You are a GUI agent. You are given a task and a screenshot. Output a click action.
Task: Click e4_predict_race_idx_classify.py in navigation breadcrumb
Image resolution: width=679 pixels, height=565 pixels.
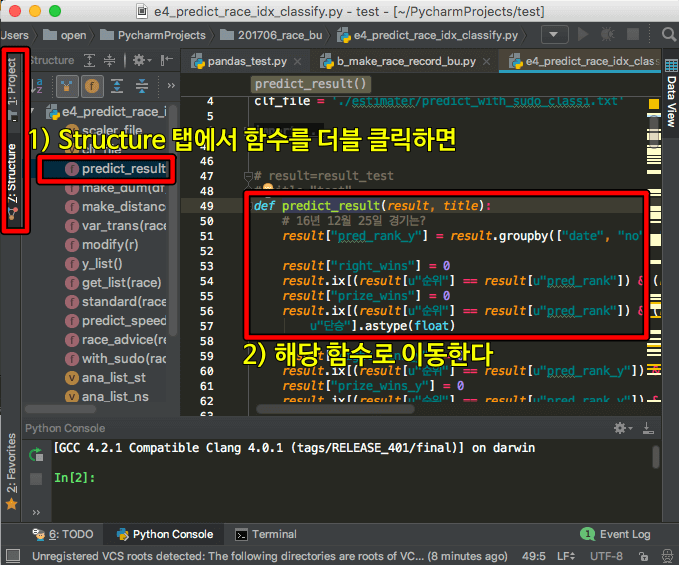[428, 35]
